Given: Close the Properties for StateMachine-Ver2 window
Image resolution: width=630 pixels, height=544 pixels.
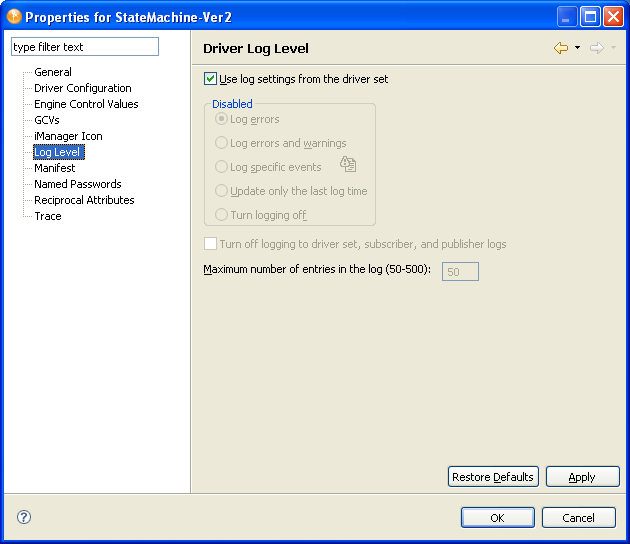Looking at the screenshot, I should coord(614,17).
